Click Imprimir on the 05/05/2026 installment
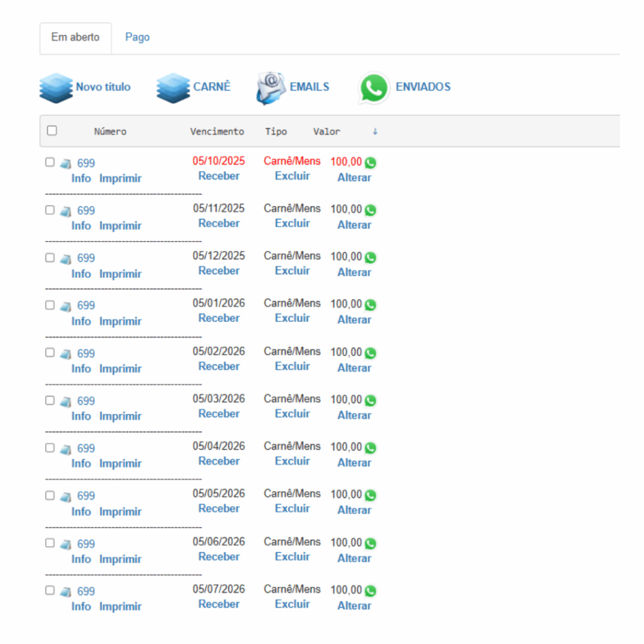Viewport: 644px width, 644px height. tap(120, 512)
